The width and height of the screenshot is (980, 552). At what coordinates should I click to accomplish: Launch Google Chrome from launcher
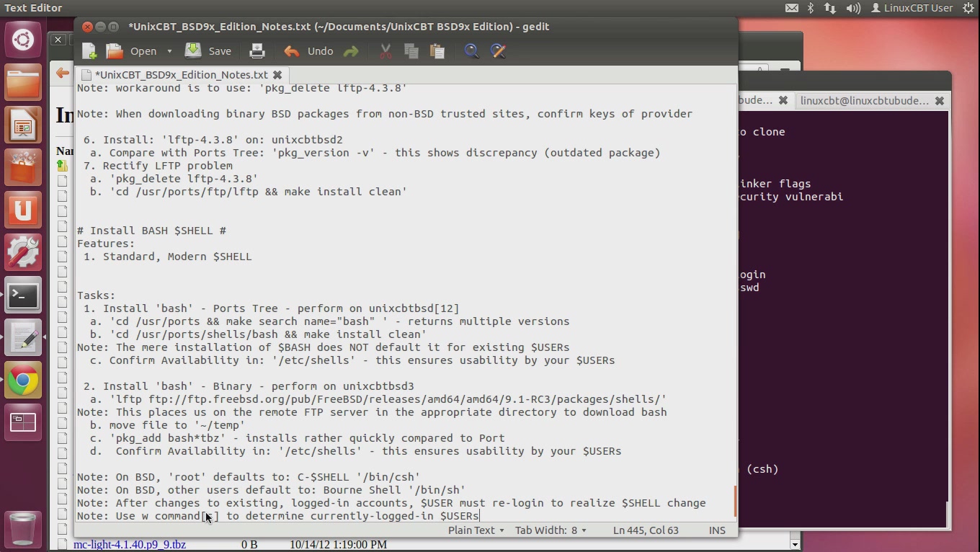(x=23, y=380)
